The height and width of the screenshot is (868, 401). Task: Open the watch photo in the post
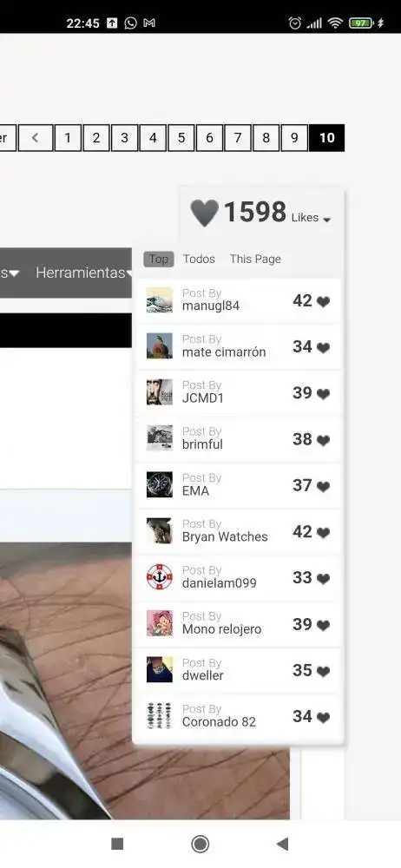pos(145,681)
